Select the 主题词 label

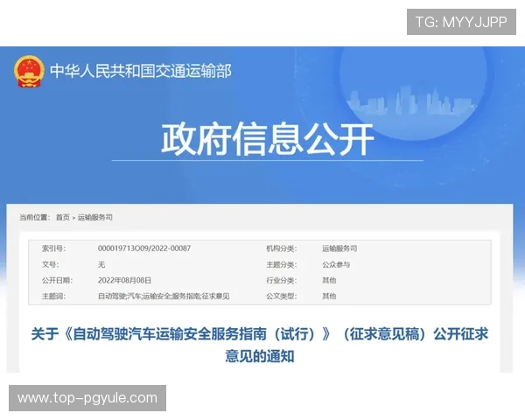[53, 296]
